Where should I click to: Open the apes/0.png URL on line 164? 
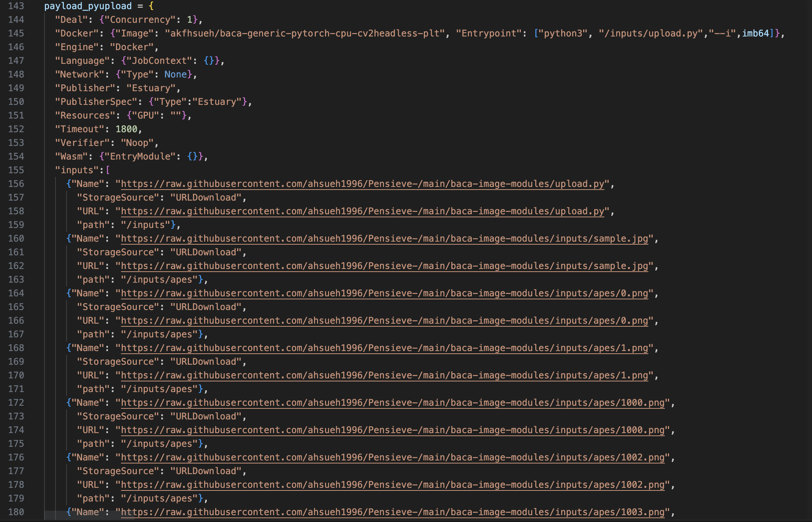click(x=384, y=293)
